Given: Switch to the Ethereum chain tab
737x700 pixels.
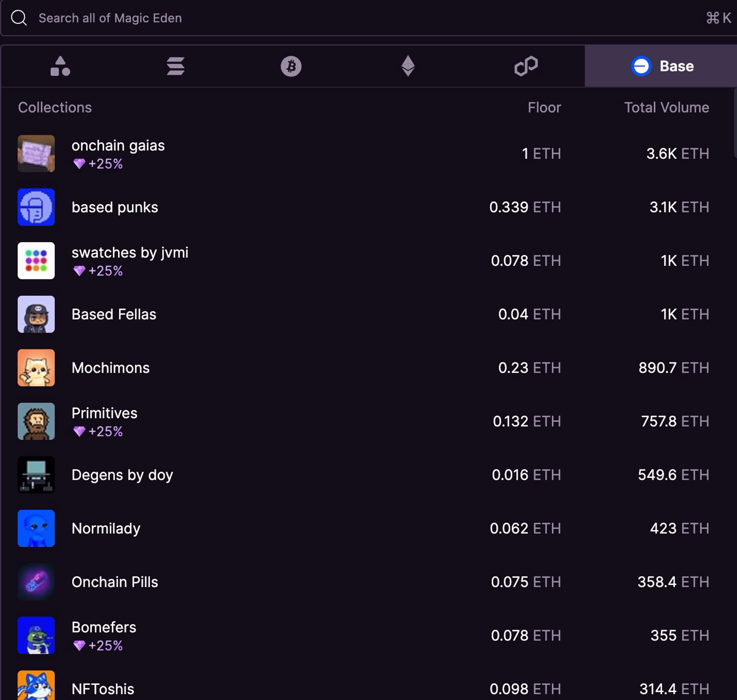Looking at the screenshot, I should click(x=408, y=66).
